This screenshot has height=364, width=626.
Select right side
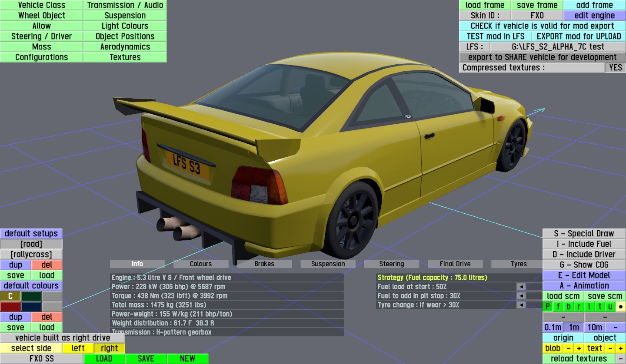tap(109, 348)
